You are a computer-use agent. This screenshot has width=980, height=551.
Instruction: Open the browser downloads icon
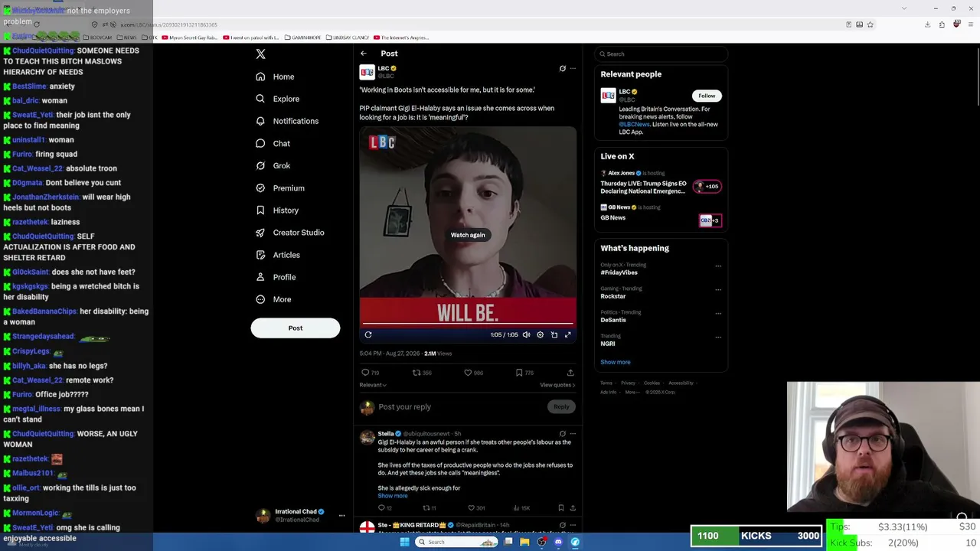[x=928, y=24]
